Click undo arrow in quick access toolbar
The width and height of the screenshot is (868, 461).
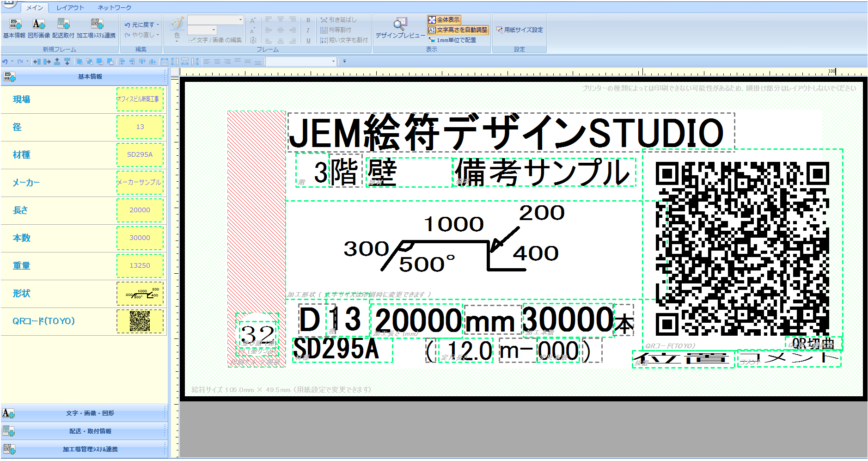(x=5, y=61)
